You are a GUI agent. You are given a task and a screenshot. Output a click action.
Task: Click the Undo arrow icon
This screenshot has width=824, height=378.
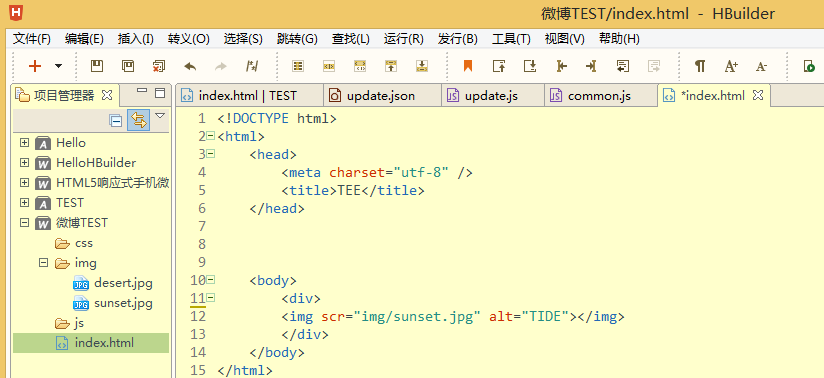pos(190,66)
